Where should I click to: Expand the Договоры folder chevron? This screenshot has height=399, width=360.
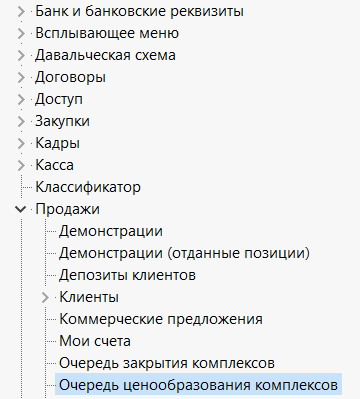point(21,78)
